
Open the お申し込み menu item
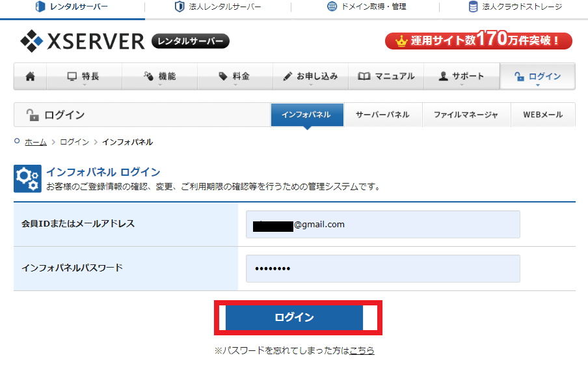pyautogui.click(x=310, y=77)
